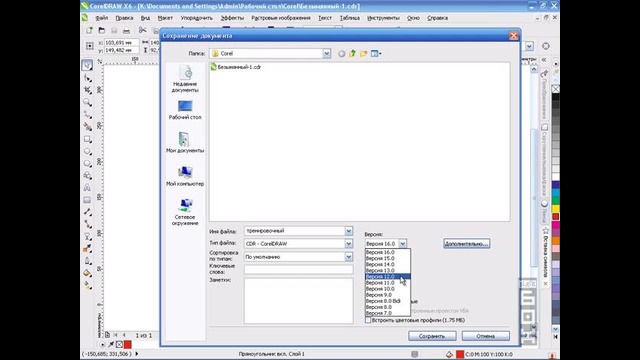Select the Fill bucket tool
This screenshot has height=360, width=640.
pos(87,273)
